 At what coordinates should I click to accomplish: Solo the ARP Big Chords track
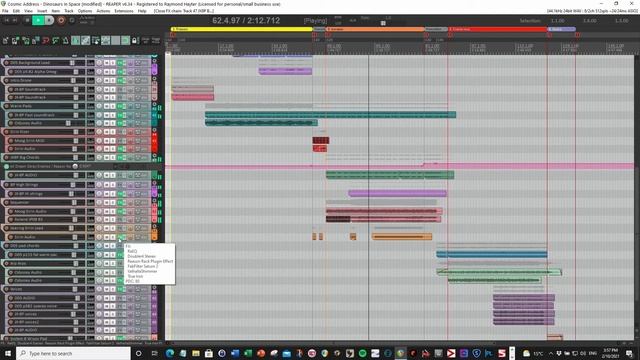[x=113, y=157]
